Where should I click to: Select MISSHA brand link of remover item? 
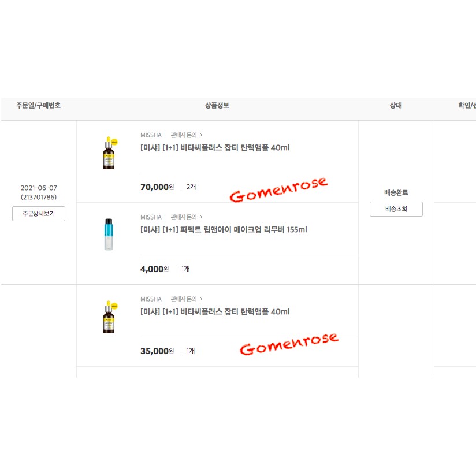click(x=151, y=217)
